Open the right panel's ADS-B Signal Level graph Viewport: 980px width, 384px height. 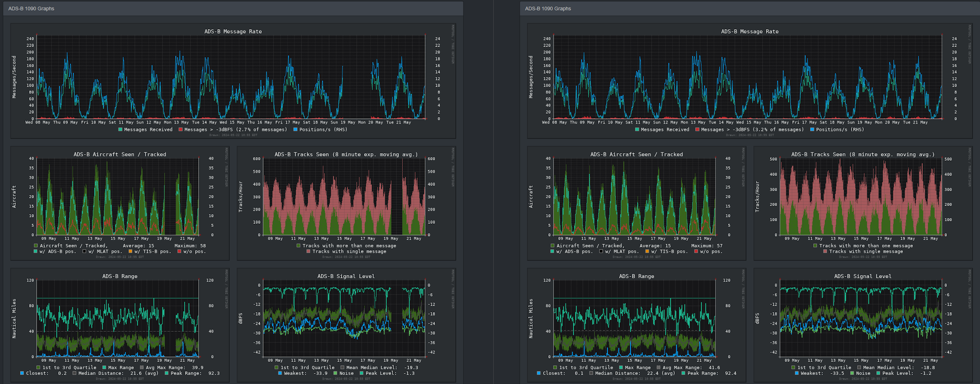click(x=863, y=325)
